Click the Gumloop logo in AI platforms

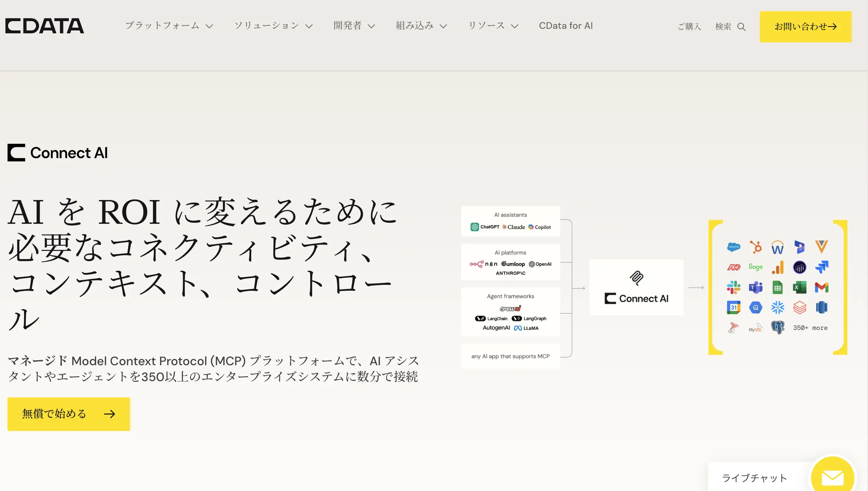513,264
